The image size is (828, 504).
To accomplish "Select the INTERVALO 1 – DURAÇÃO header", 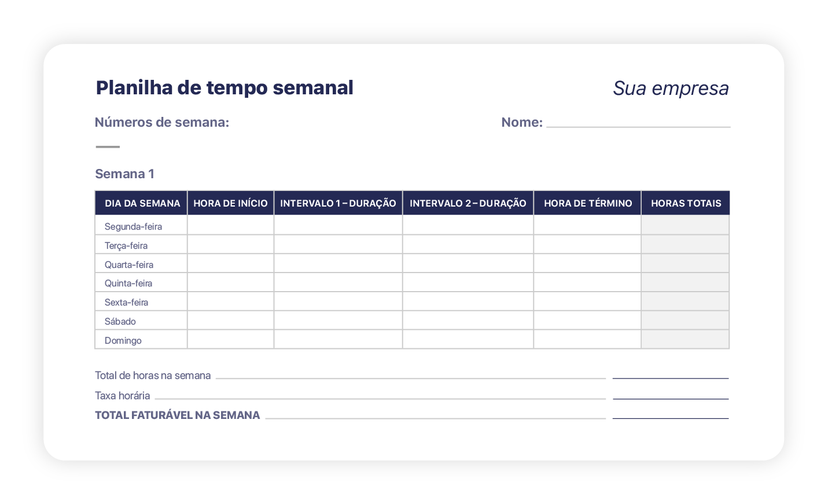I will click(x=338, y=203).
